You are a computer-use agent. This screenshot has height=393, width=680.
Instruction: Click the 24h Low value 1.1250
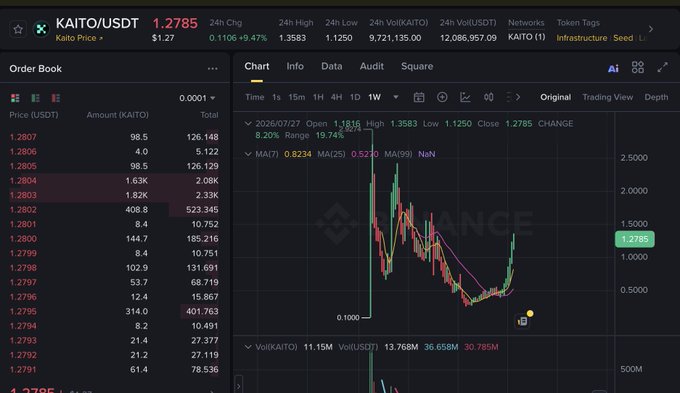click(339, 38)
